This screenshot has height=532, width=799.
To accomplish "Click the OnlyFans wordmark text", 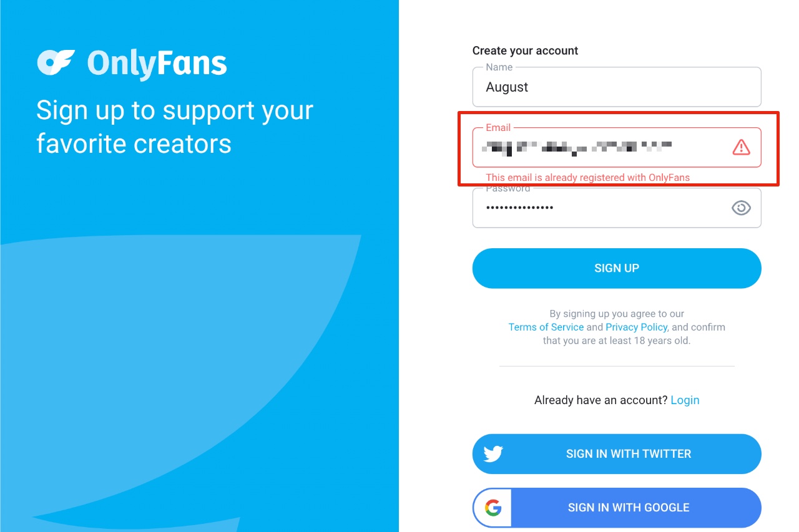I will [157, 62].
